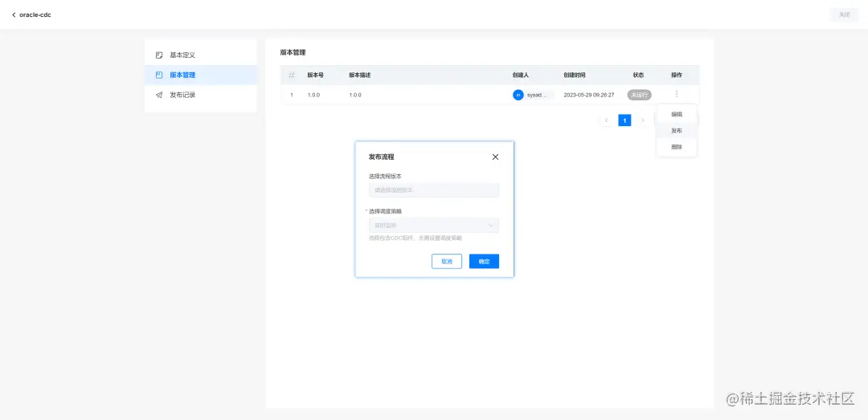This screenshot has width=868, height=420.
Task: Click the 状态 column header
Action: click(x=638, y=75)
